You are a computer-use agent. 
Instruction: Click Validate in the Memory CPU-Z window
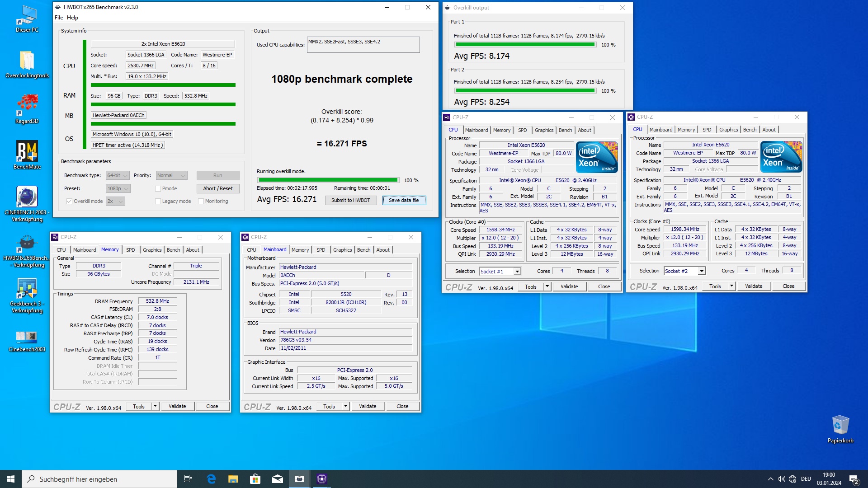(177, 406)
